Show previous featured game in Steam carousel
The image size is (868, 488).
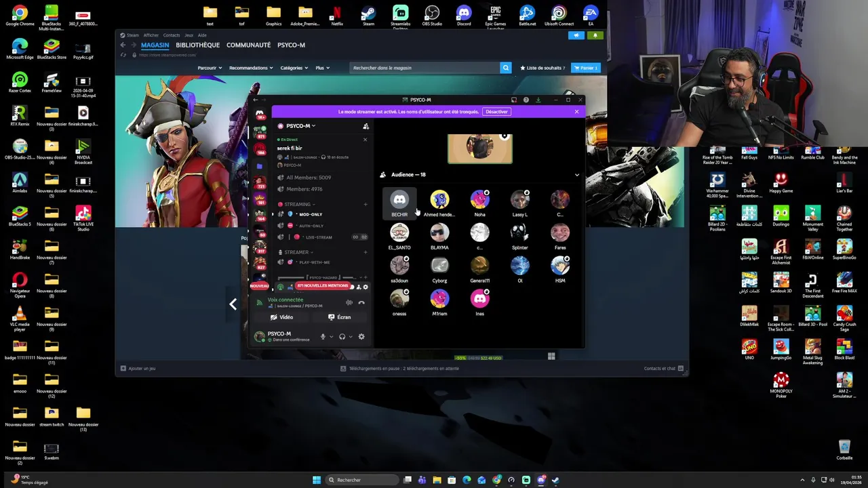[233, 304]
